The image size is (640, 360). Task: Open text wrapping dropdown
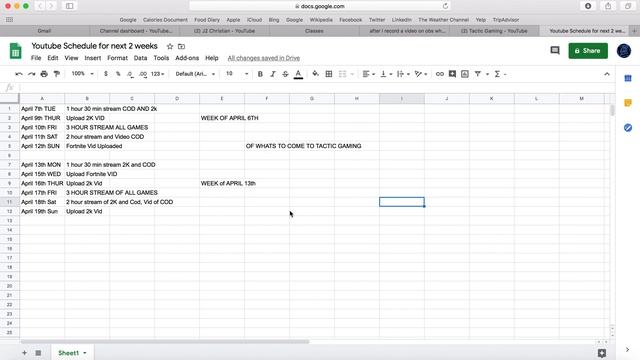(x=403, y=74)
